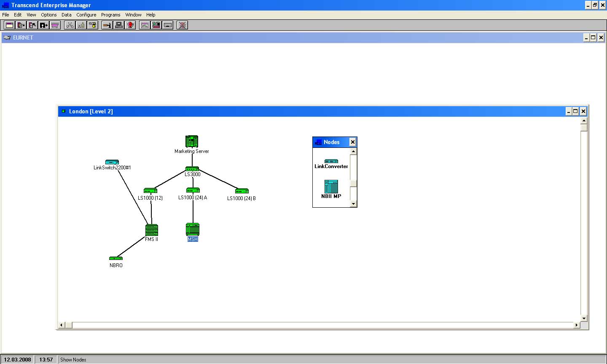Select the NBRO device icon

tap(116, 259)
